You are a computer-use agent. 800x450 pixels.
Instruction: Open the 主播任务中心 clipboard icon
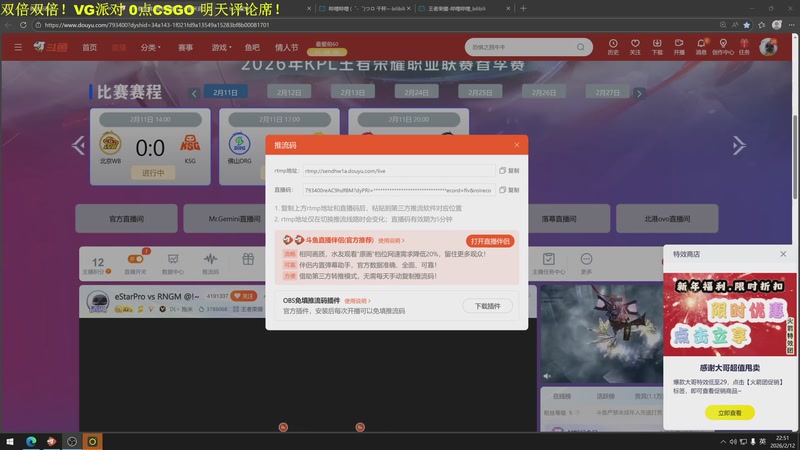coord(548,264)
